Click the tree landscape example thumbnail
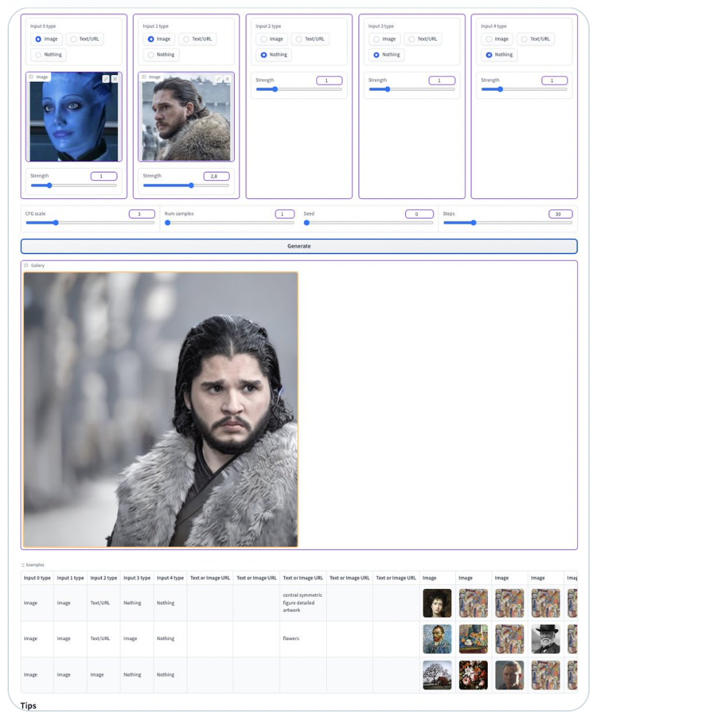The height and width of the screenshot is (713, 728). click(437, 675)
